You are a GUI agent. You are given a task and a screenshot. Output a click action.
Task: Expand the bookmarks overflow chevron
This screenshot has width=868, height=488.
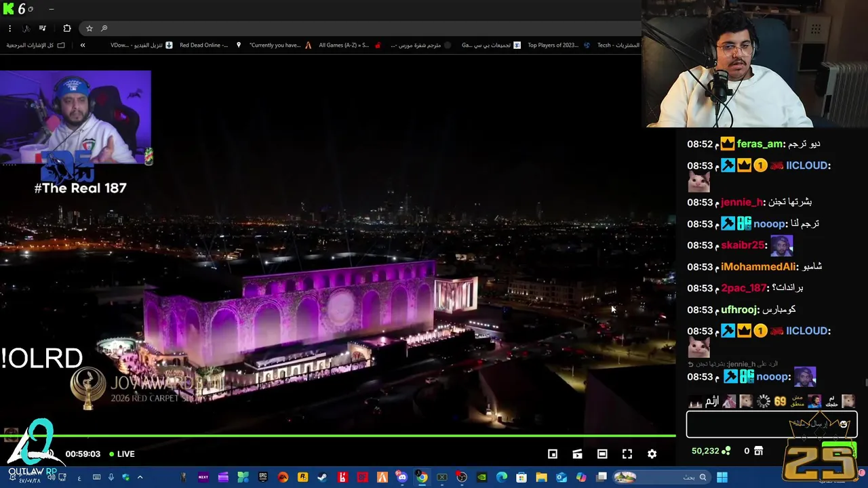pos(83,45)
